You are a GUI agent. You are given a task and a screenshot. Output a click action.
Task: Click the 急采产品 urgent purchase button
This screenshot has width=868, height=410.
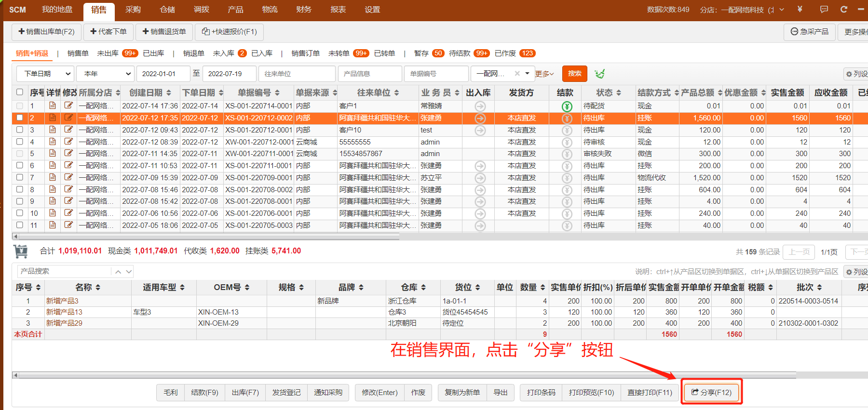point(810,32)
